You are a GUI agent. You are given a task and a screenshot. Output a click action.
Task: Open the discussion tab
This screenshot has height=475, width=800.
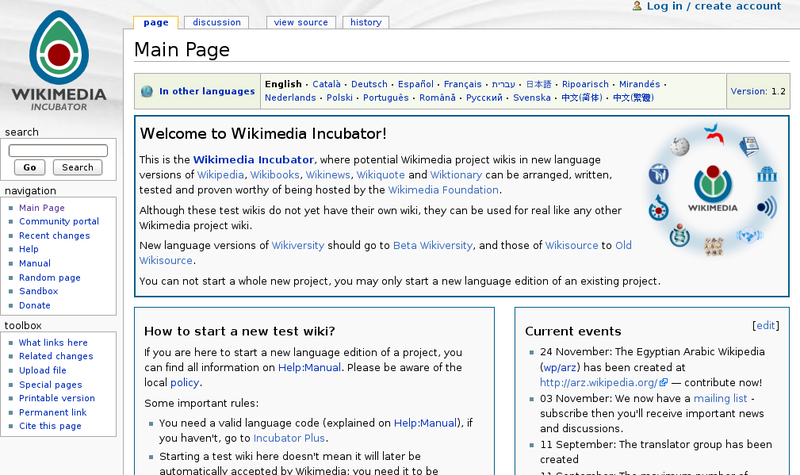[216, 22]
